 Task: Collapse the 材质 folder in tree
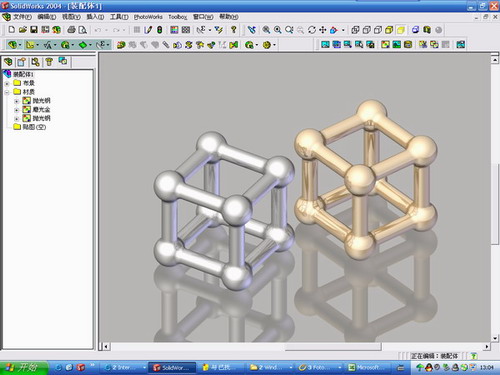coord(7,92)
